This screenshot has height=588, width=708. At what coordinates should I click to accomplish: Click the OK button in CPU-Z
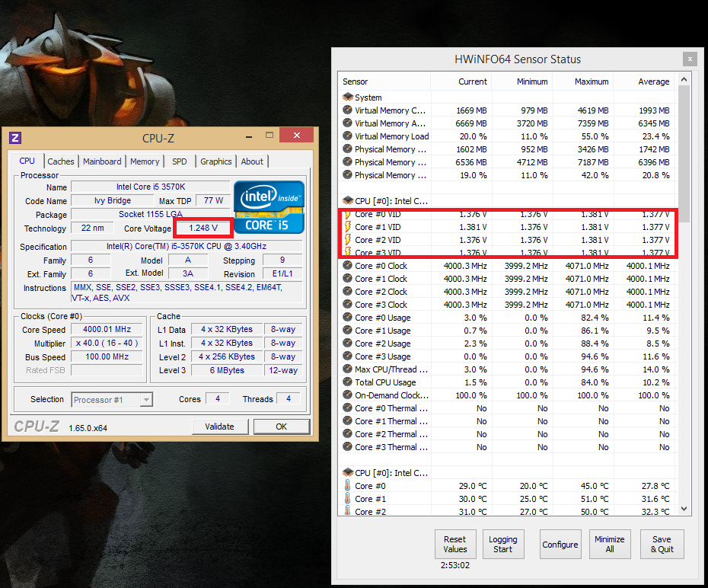point(282,427)
